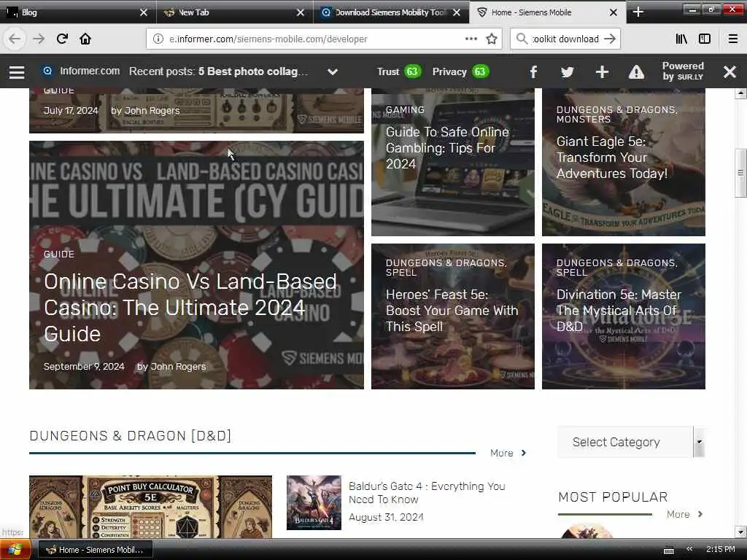This screenshot has height=560, width=747.
Task: Expand the Recent posts dropdown chevron
Action: pos(333,72)
